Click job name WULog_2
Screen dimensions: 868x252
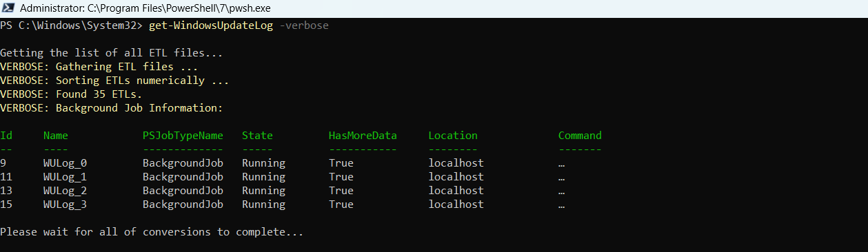(65, 191)
